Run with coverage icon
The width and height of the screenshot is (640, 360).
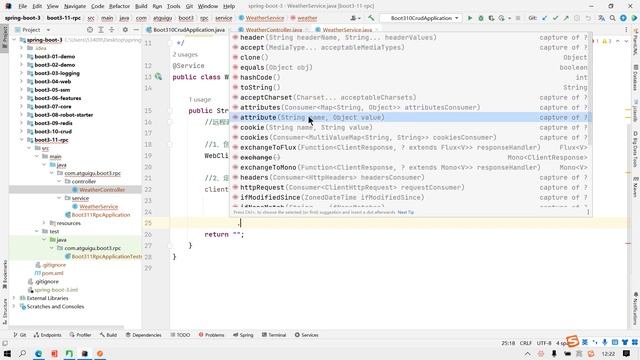[491, 18]
